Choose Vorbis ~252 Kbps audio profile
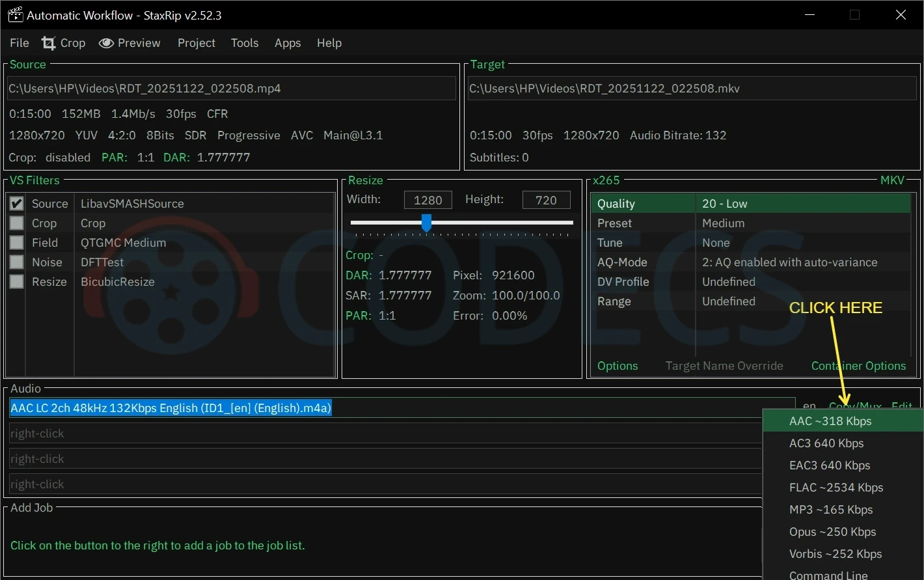 tap(843, 554)
